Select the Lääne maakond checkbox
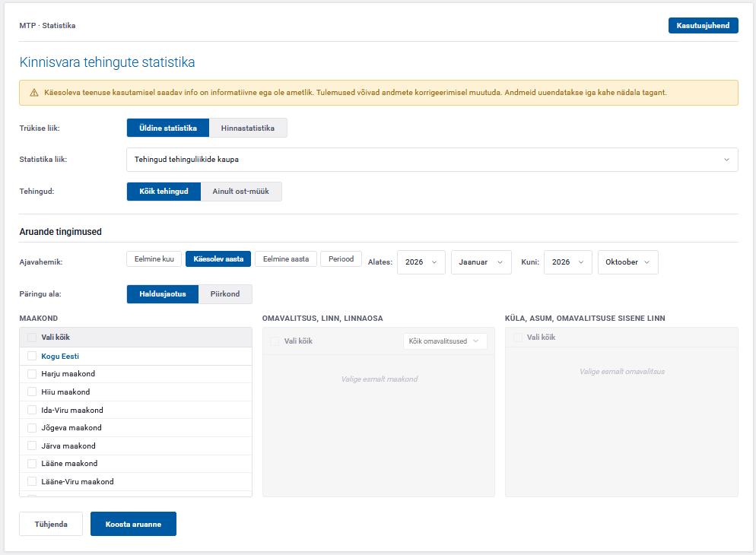Viewport: 756px width, 555px height. [32, 464]
